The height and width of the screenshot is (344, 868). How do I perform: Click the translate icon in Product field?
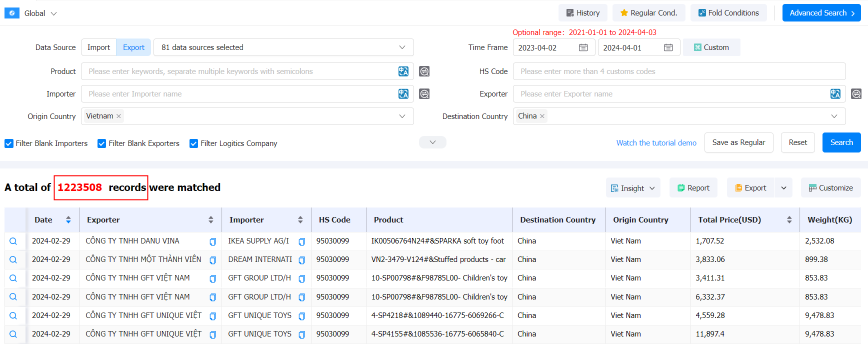point(403,71)
